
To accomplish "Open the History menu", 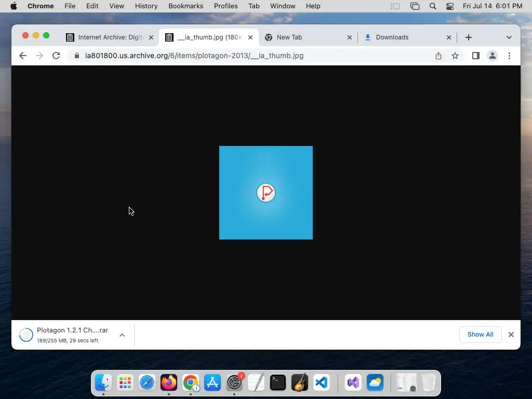I will tap(146, 6).
